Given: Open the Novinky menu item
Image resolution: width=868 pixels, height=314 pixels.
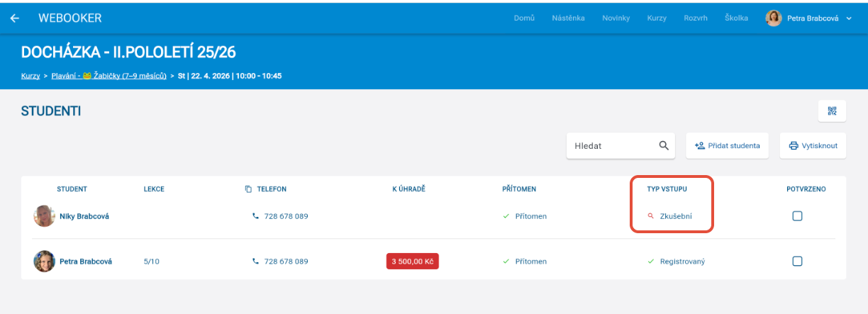Looking at the screenshot, I should (x=616, y=18).
